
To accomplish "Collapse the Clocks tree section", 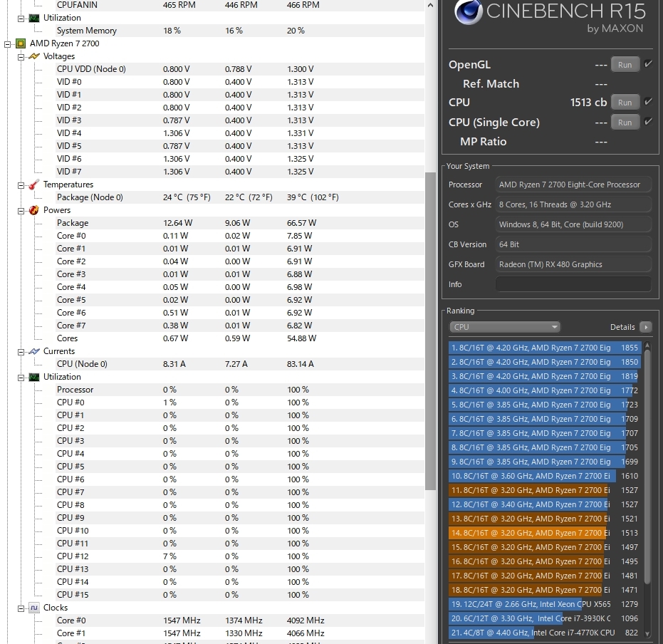I will [21, 608].
